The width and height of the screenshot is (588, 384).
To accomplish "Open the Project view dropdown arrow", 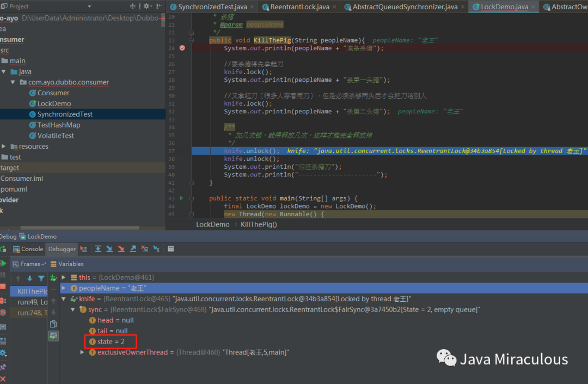I will tap(89, 7).
